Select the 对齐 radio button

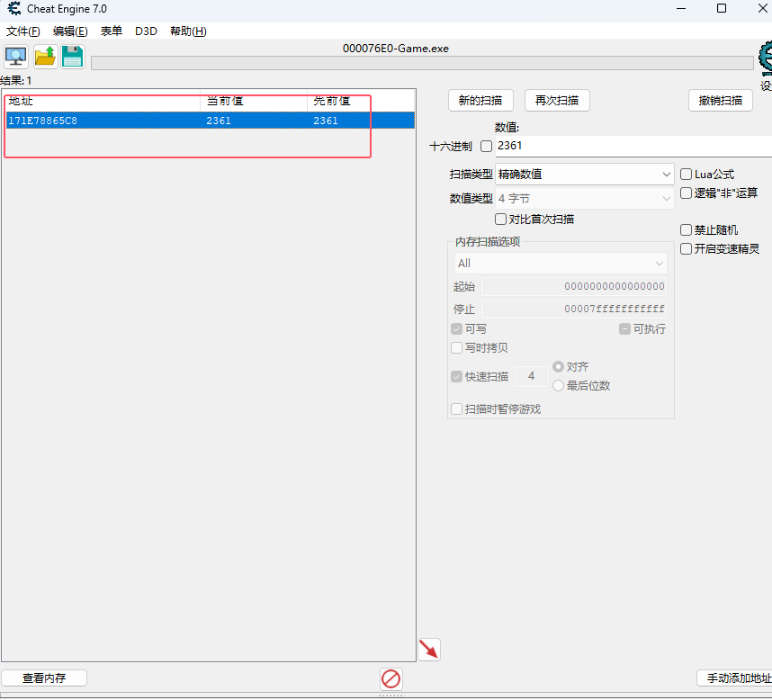(558, 367)
